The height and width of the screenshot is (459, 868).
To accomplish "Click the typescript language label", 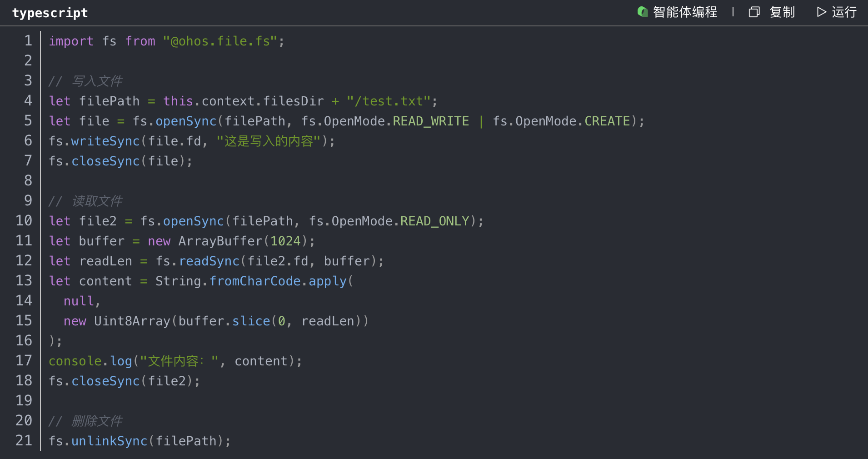I will [50, 13].
